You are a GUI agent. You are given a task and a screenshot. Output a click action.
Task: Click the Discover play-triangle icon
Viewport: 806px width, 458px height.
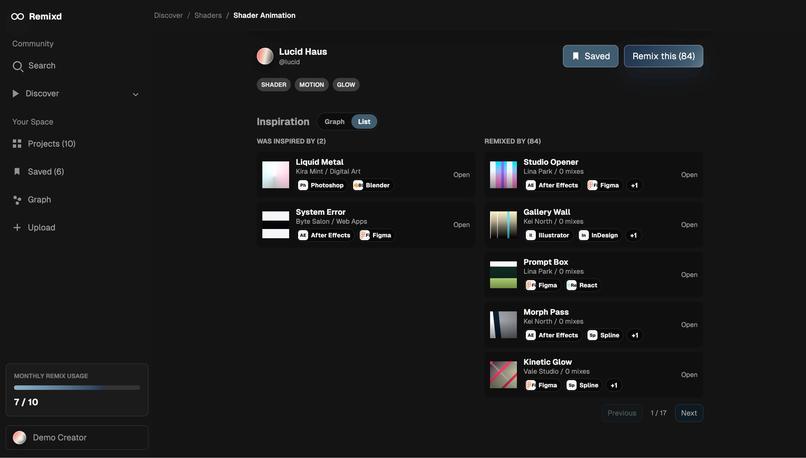(x=15, y=94)
